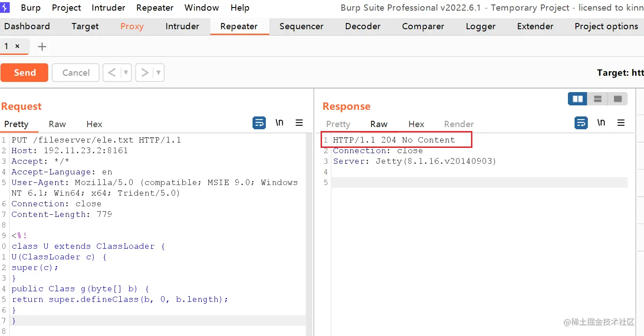Select Repeater sub-tab 1
Viewport: 644px width, 336px height.
point(7,46)
